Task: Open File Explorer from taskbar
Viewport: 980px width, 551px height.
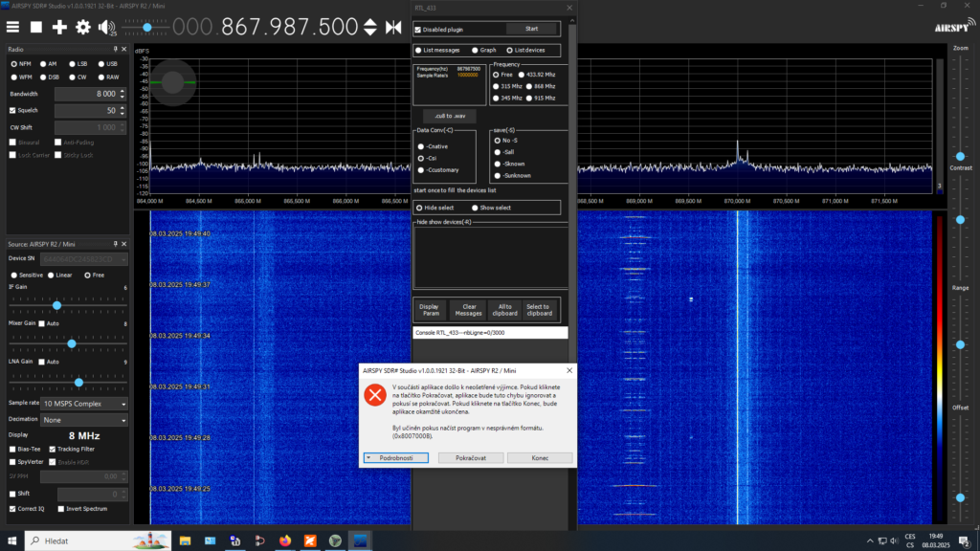Action: coord(185,541)
